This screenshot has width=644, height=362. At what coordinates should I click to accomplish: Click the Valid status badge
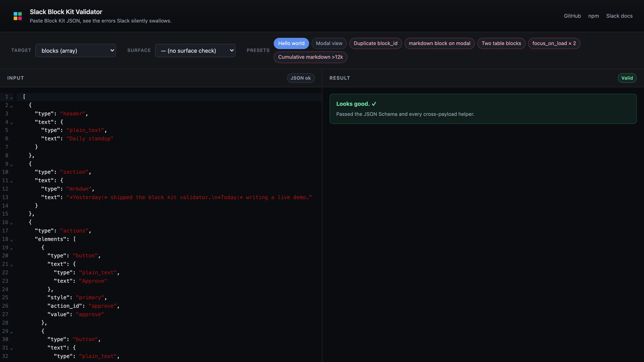pyautogui.click(x=627, y=78)
